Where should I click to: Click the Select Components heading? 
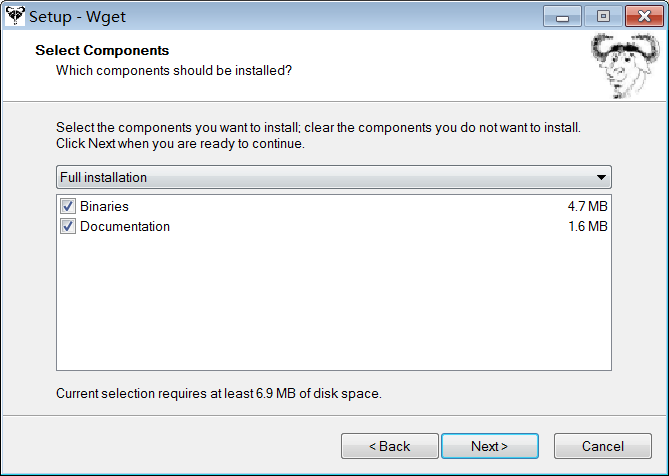tap(102, 50)
